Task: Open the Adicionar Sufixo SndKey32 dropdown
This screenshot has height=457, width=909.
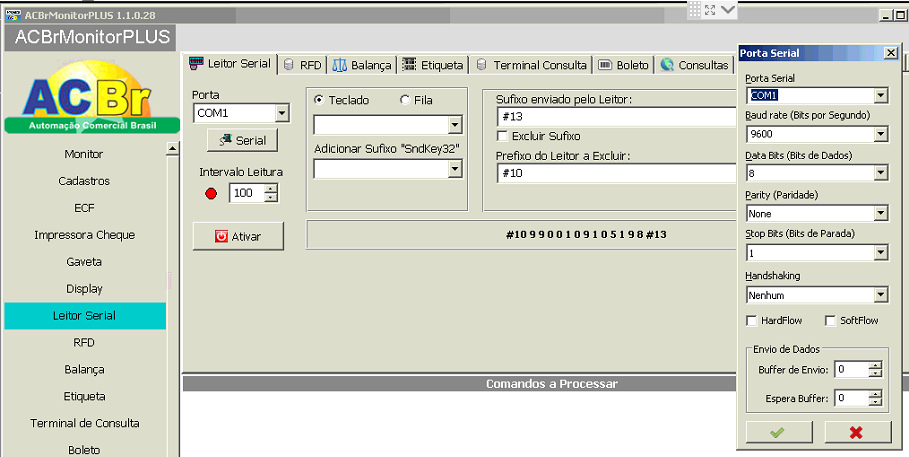Action: [455, 169]
